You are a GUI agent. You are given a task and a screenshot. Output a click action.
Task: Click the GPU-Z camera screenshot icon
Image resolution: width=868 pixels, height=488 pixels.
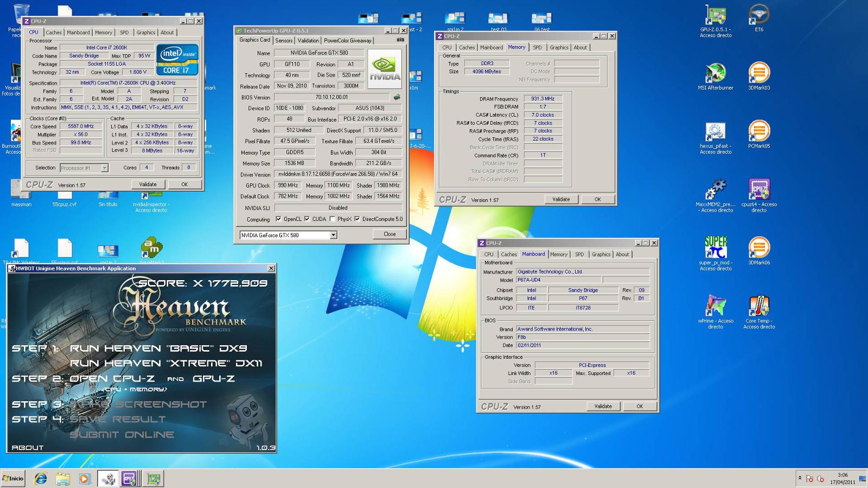pos(400,40)
